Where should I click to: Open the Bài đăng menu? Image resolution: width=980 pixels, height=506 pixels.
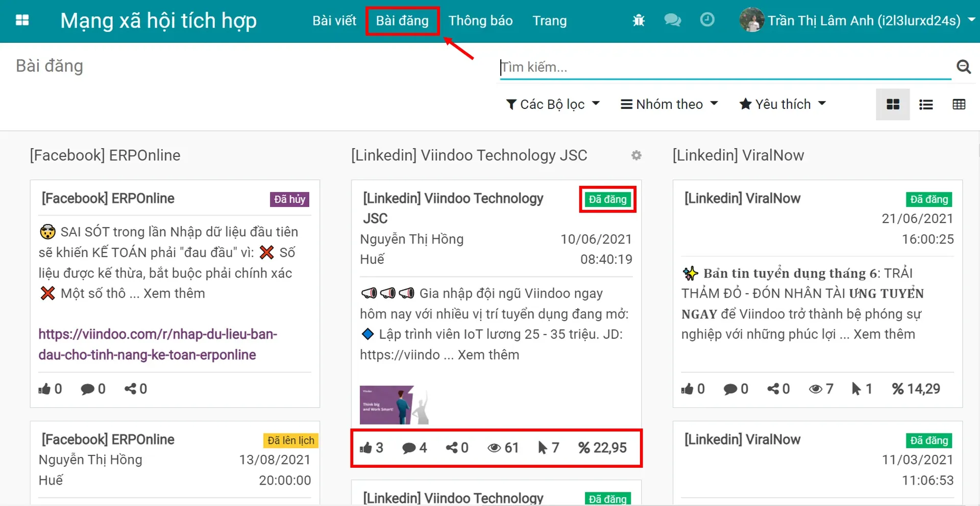(402, 20)
